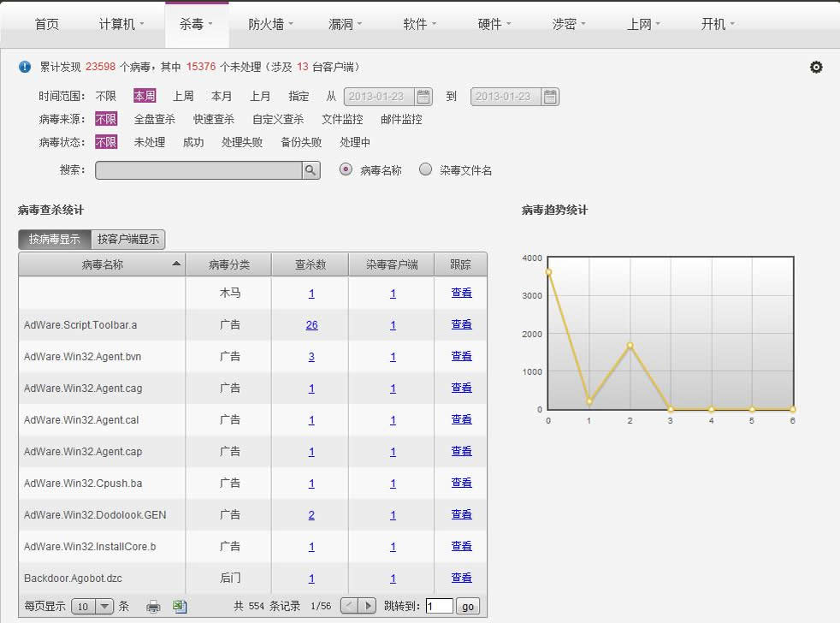Select AdWare.Win32.Agent.cag row name

[83, 389]
